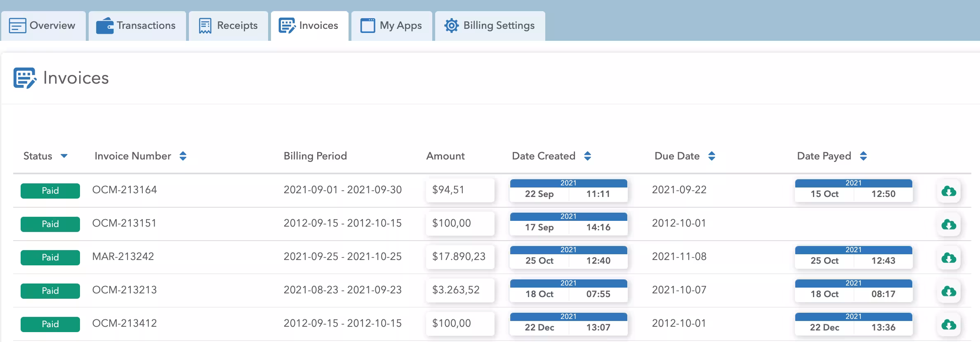Image resolution: width=980 pixels, height=342 pixels.
Task: Click download icon for invoice OCM-213412
Action: click(949, 325)
